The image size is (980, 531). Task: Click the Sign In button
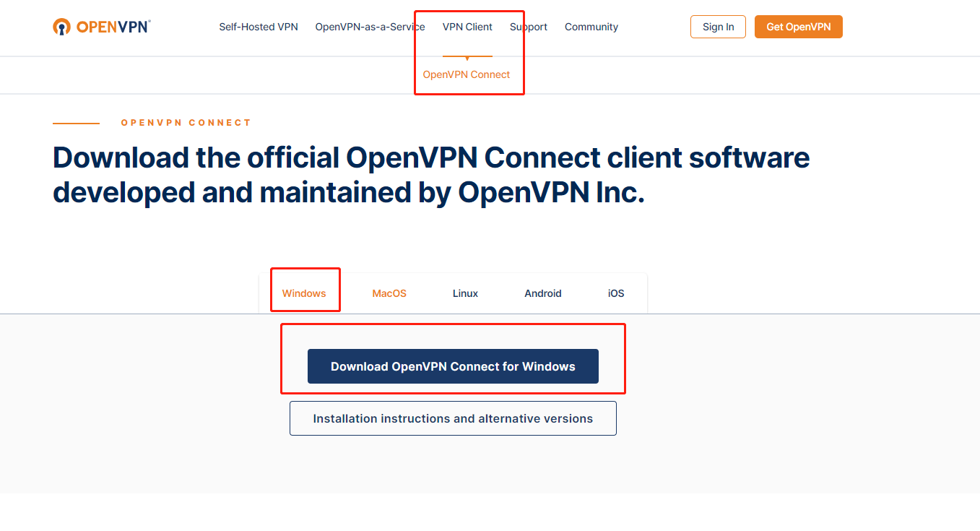(x=718, y=27)
